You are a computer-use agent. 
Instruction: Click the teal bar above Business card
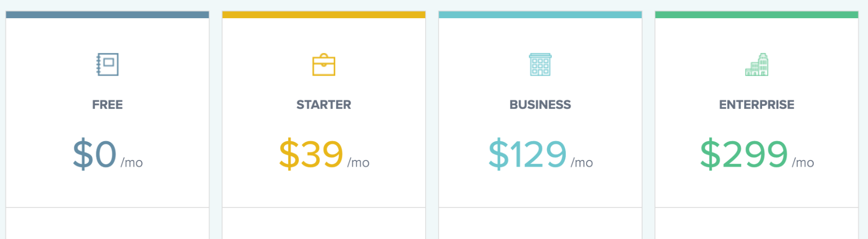pos(540,15)
